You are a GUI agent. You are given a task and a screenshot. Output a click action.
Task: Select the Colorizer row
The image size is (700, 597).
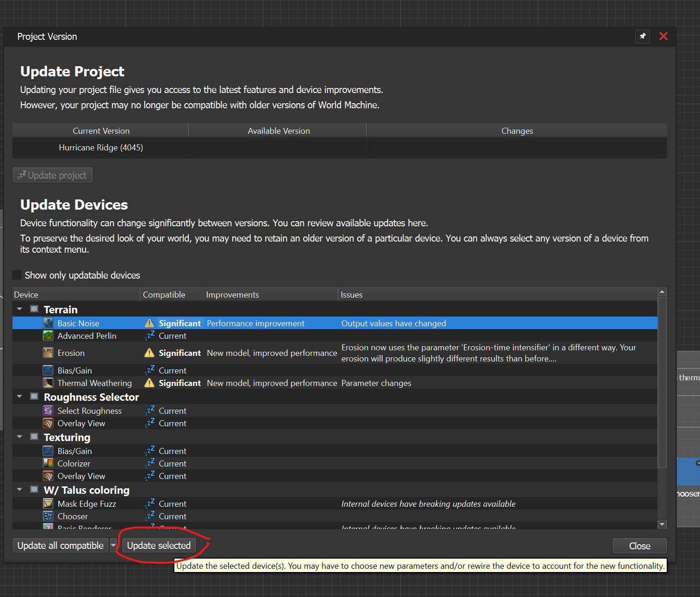coord(335,463)
